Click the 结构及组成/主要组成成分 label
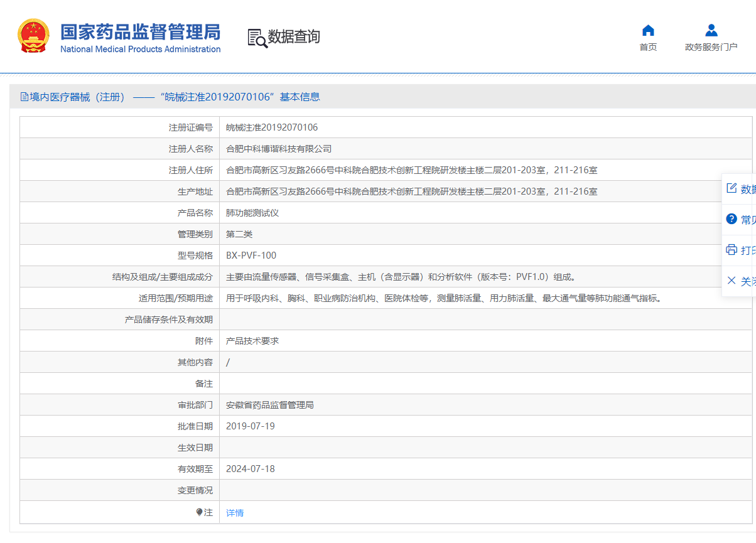The image size is (756, 543). click(x=163, y=277)
